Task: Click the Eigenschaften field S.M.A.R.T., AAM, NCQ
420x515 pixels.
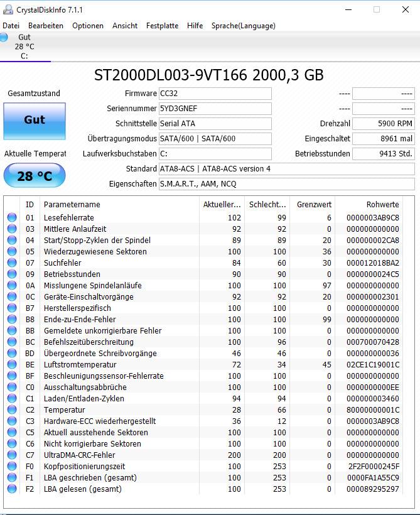Action: click(287, 184)
